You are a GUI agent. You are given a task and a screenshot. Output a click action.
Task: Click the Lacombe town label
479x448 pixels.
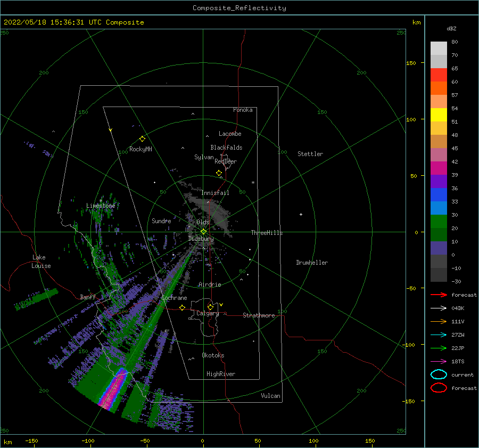click(230, 134)
